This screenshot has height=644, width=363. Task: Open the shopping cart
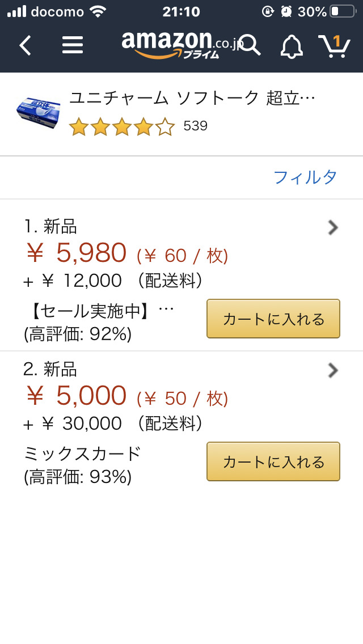click(x=334, y=45)
